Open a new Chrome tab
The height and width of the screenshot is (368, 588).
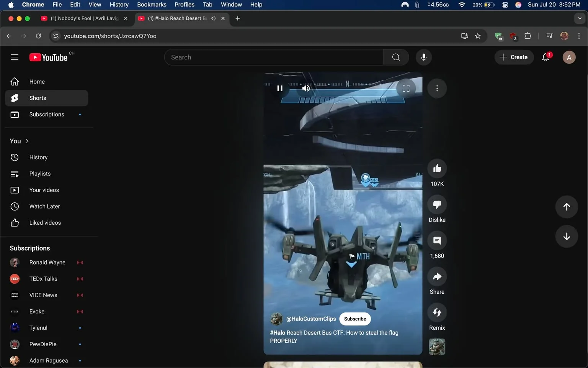[237, 18]
